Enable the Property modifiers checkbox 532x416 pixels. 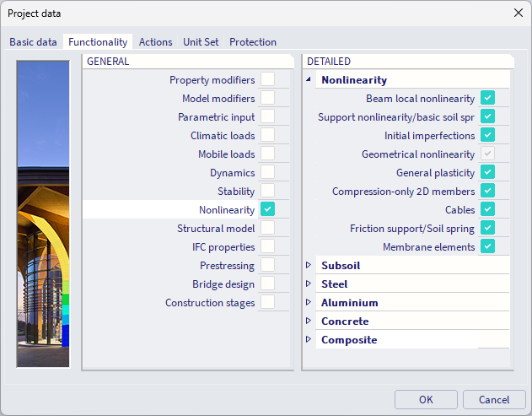click(267, 80)
